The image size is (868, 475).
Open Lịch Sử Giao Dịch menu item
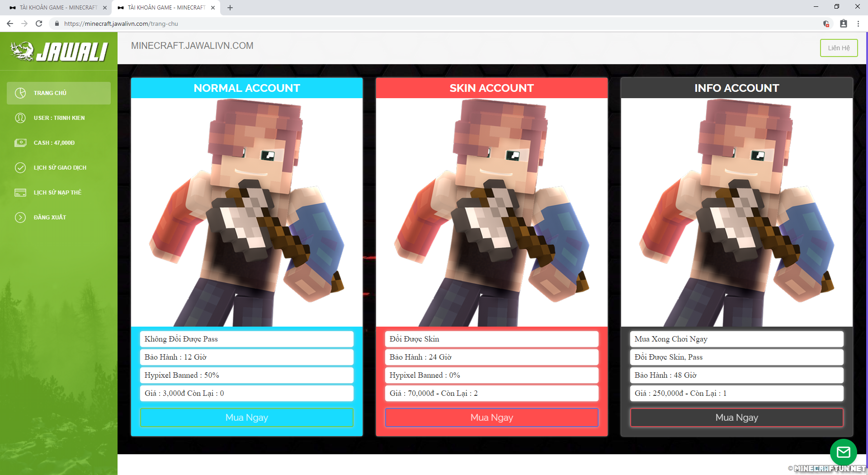click(x=59, y=168)
